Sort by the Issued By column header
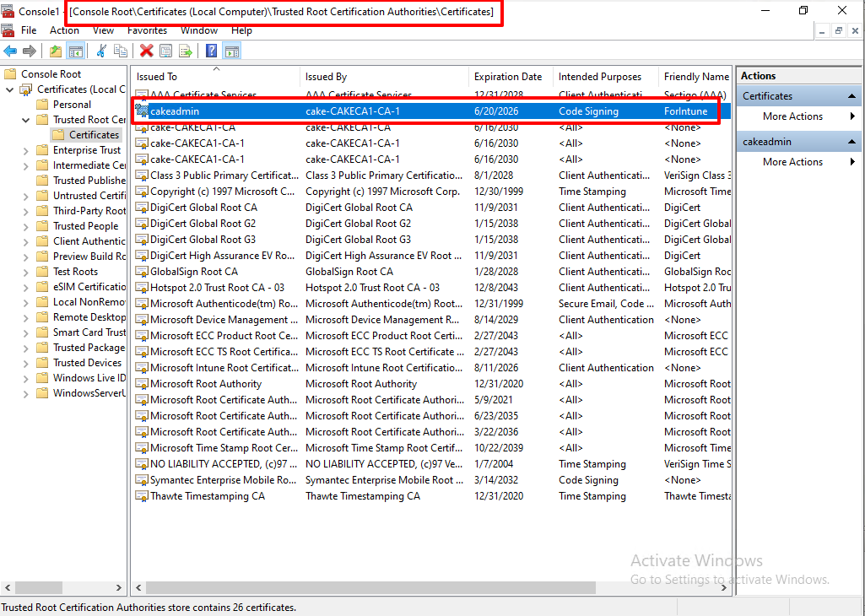Image resolution: width=865 pixels, height=616 pixels. 385,77
